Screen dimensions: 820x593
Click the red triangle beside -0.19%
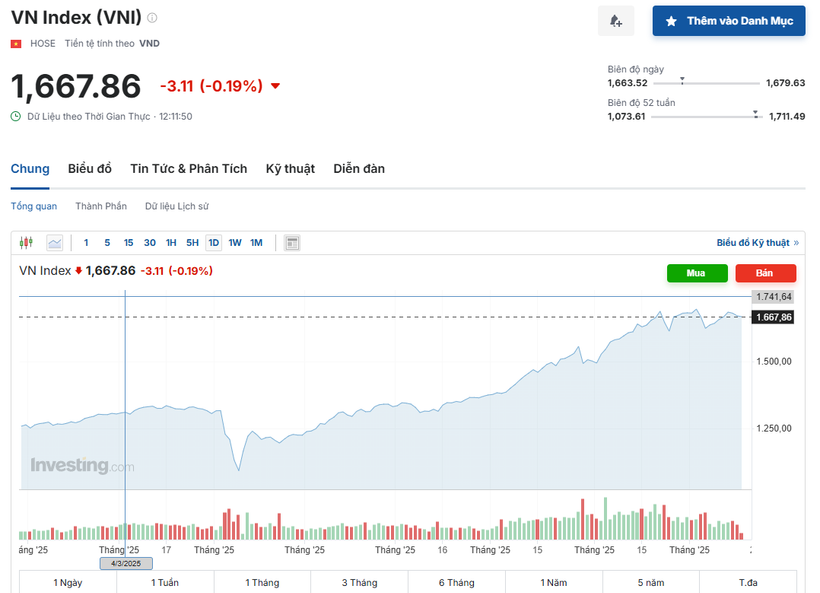pos(275,86)
